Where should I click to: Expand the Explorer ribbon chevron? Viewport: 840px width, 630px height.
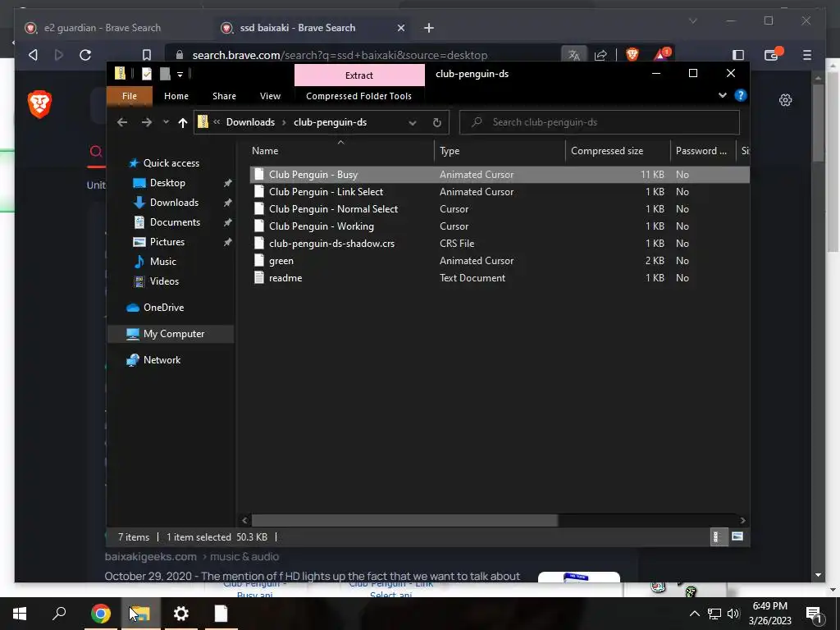[x=722, y=95]
